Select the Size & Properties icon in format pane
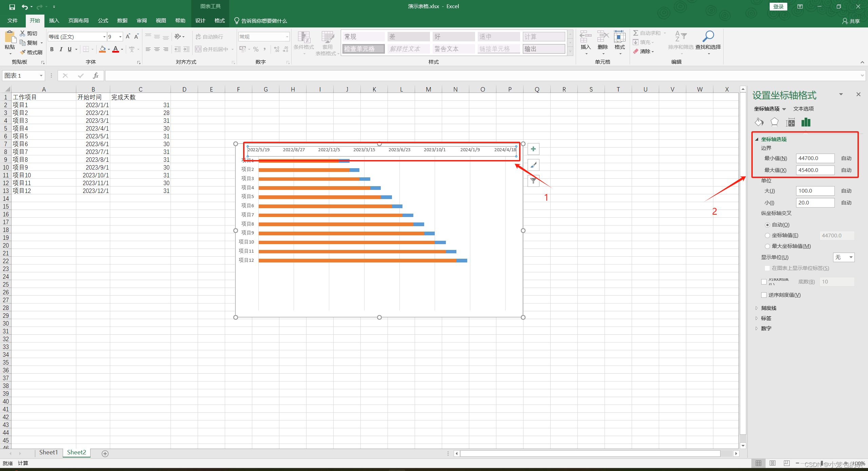The image size is (868, 471). point(790,122)
